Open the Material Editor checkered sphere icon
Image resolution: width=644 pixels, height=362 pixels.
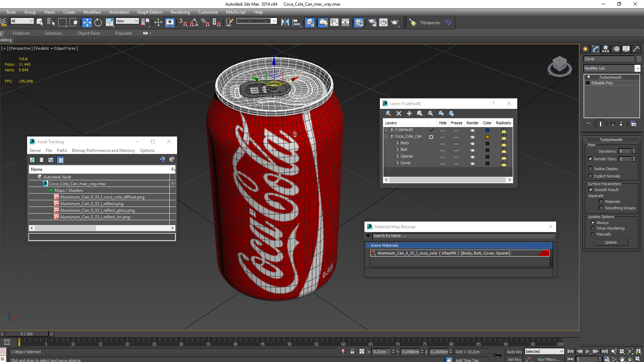(359, 22)
